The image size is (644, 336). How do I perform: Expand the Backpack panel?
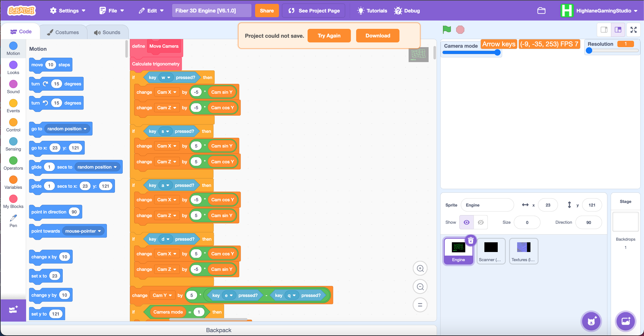(219, 330)
